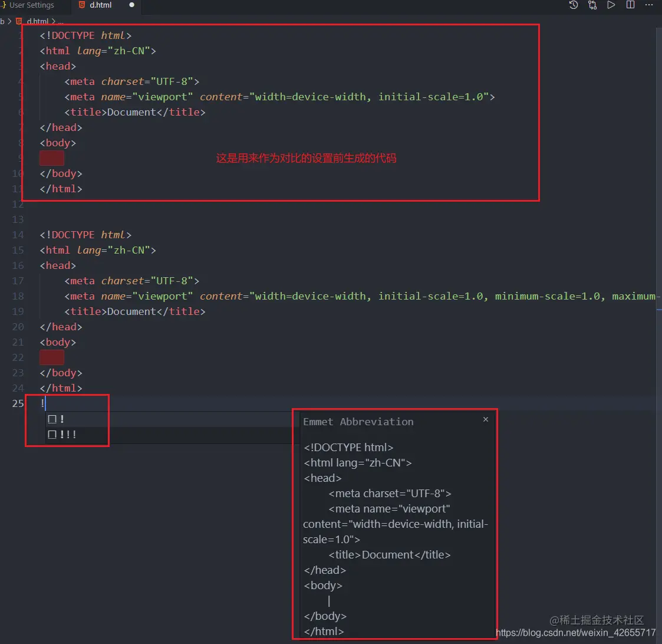The image size is (662, 644).
Task: Click the </head> tag on line 20
Action: tap(61, 327)
